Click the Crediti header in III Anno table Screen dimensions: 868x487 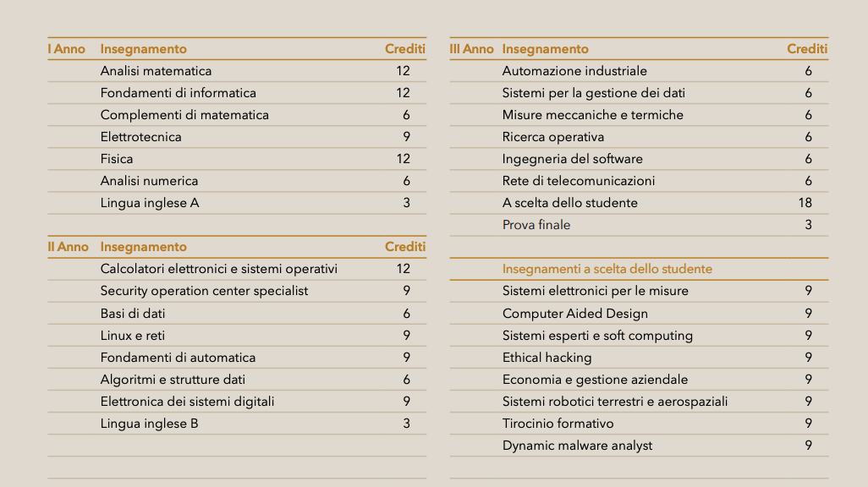point(807,49)
